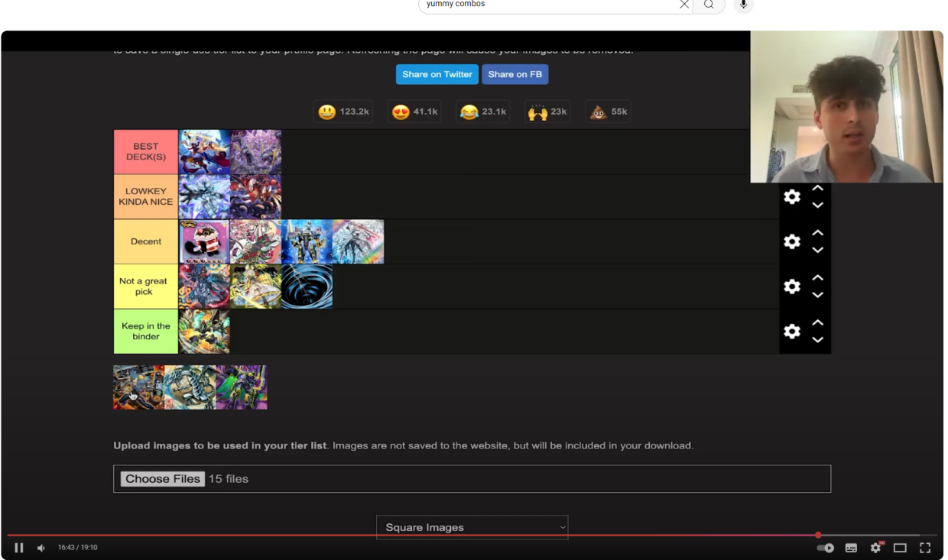Image resolution: width=948 pixels, height=560 pixels.
Task: Click blue vortex card in Not a great pick
Action: coord(307,286)
